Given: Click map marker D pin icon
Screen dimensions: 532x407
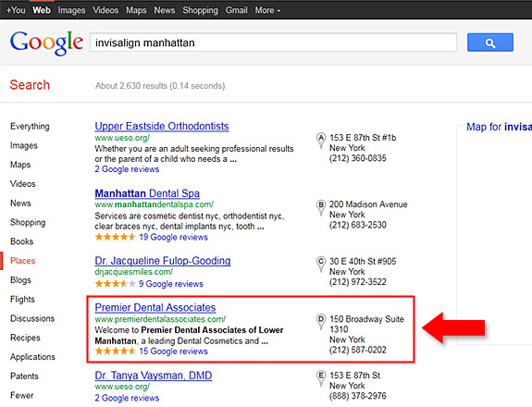Looking at the screenshot, I should [321, 322].
